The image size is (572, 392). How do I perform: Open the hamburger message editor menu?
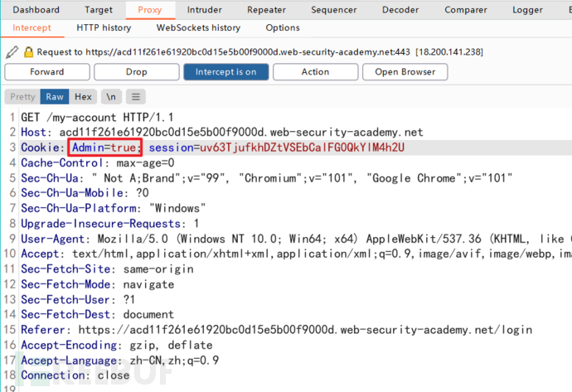(x=136, y=97)
